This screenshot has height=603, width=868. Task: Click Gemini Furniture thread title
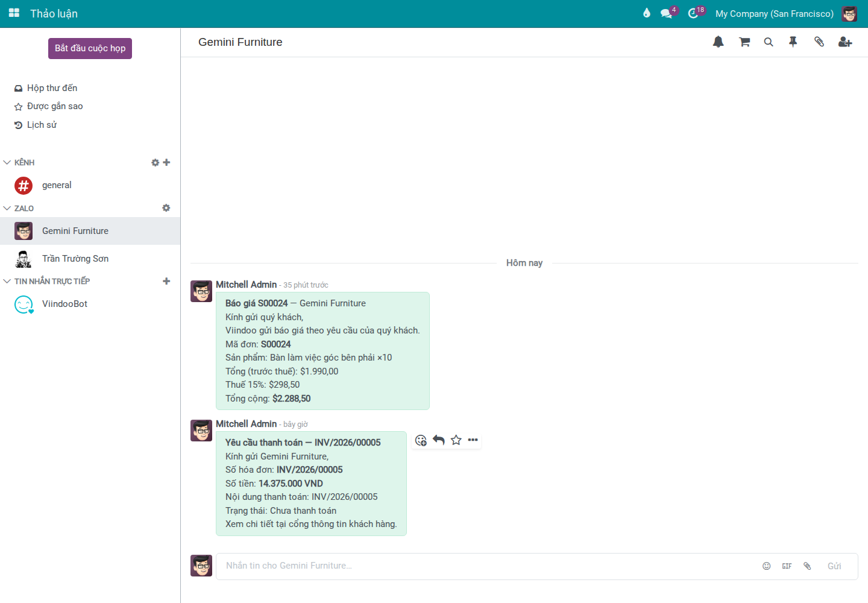(240, 42)
